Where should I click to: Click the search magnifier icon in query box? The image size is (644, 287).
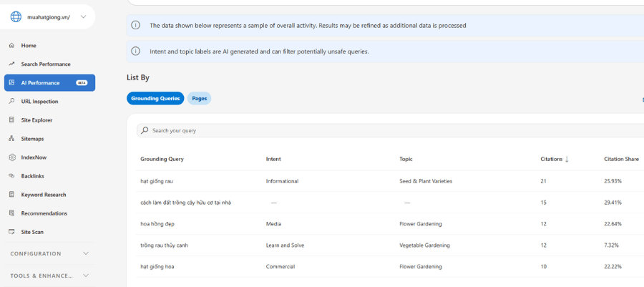coord(144,130)
